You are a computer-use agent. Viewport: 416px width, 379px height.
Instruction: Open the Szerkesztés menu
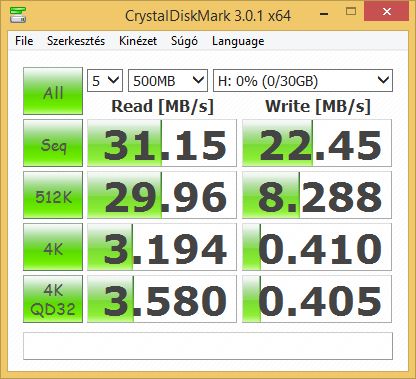[76, 41]
